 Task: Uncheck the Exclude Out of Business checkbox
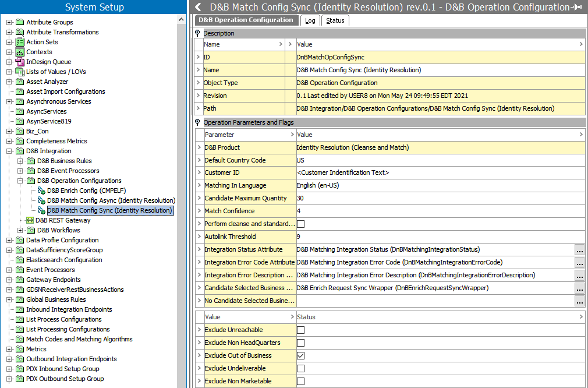pyautogui.click(x=301, y=356)
